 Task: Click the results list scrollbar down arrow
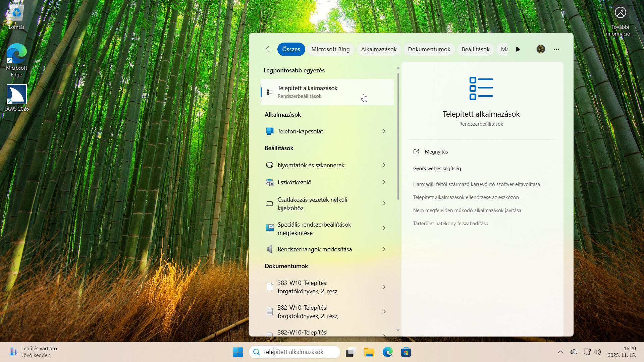pos(398,330)
